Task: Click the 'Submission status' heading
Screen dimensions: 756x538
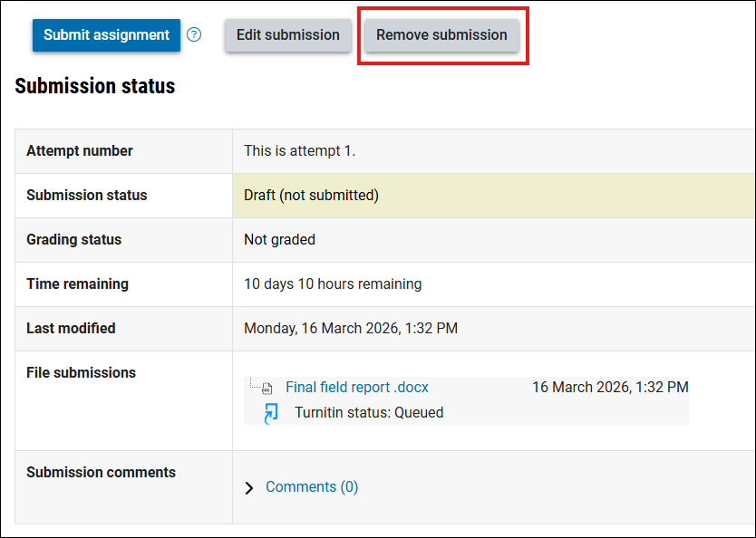Action: (95, 86)
